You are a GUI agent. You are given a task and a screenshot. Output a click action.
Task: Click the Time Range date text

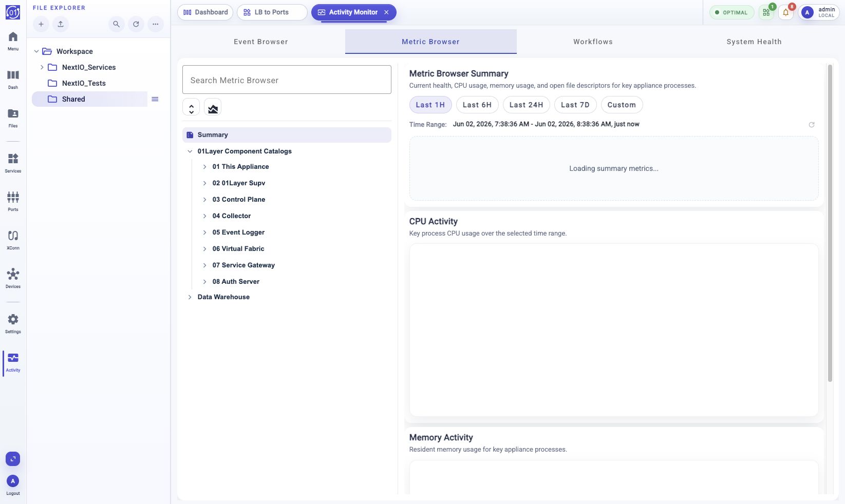[x=546, y=124]
